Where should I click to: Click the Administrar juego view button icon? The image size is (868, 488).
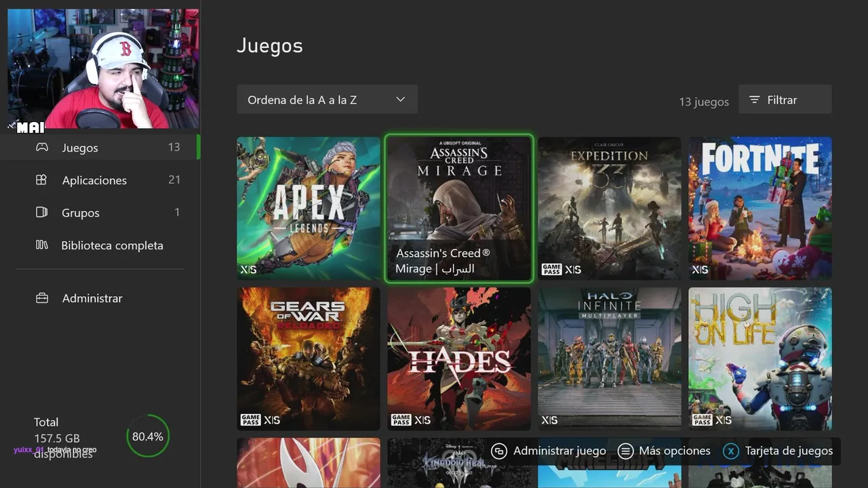(x=499, y=451)
